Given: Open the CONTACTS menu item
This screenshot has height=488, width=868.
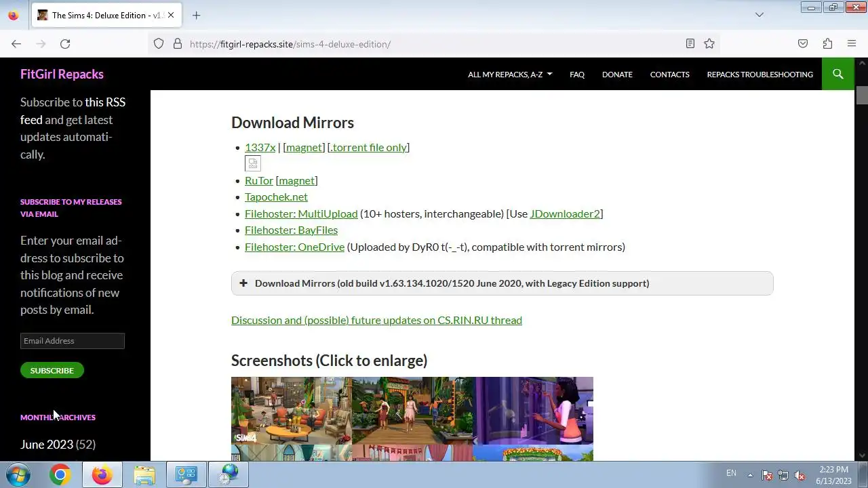Looking at the screenshot, I should [669, 75].
